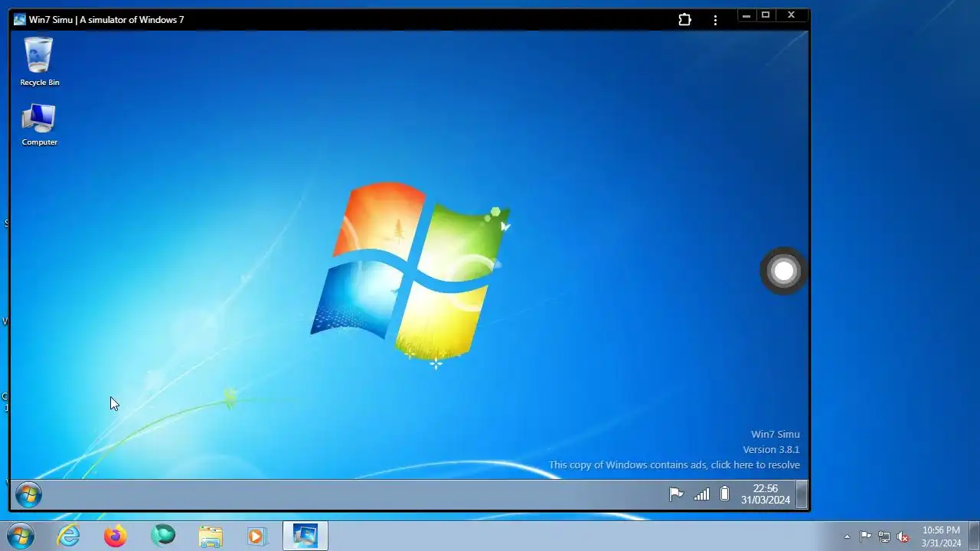
Task: Minimize the Win7 Simu window
Action: click(746, 15)
